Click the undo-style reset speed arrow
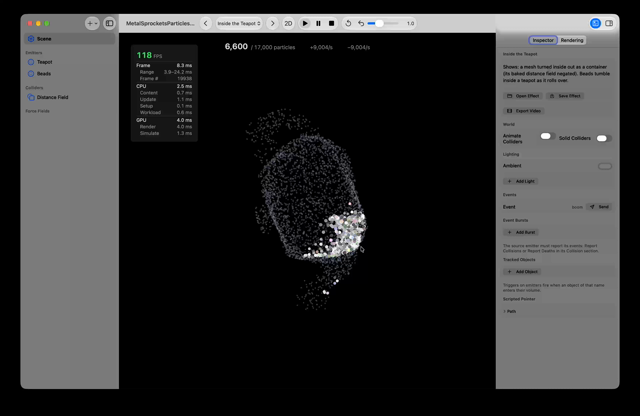 (x=361, y=23)
